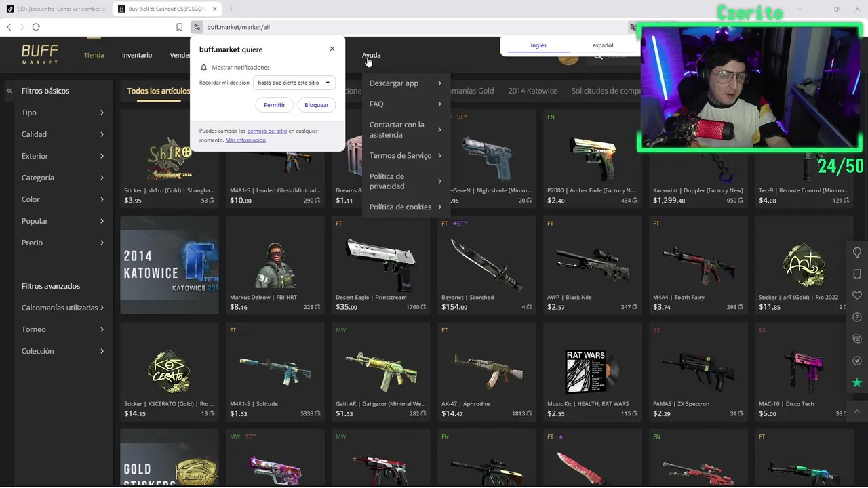Image resolution: width=868 pixels, height=488 pixels.
Task: Click the Bloquear button
Action: [x=317, y=105]
